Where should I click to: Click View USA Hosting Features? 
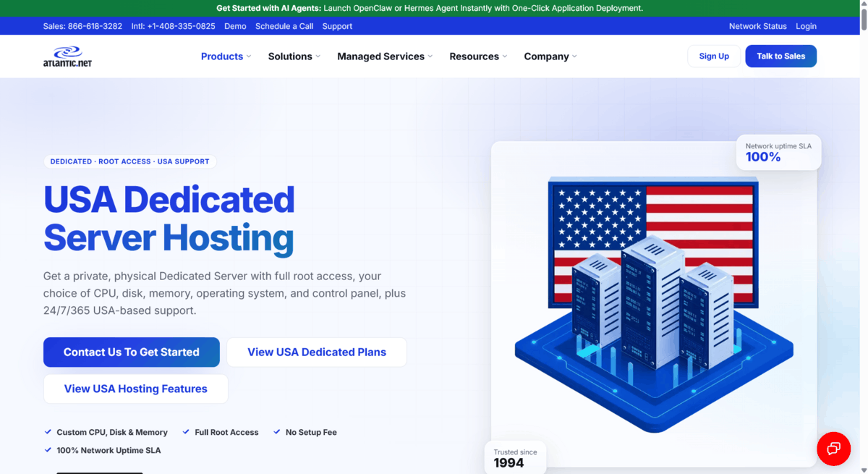point(136,389)
